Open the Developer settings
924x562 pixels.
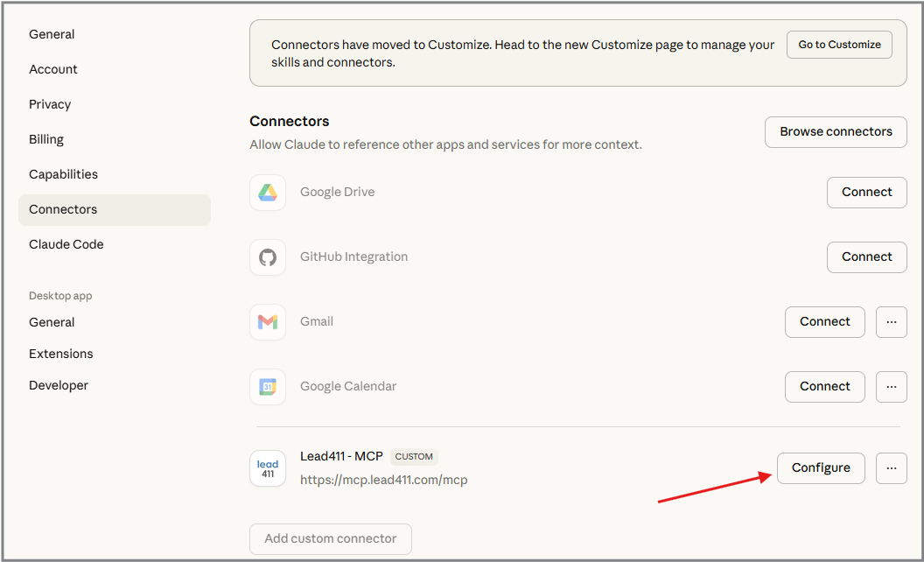[x=59, y=386]
